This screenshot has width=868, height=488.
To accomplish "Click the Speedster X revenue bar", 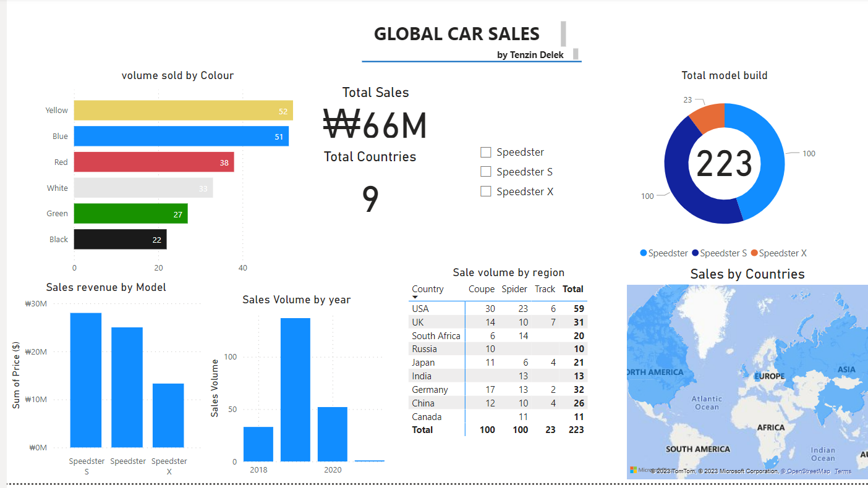I will (168, 415).
